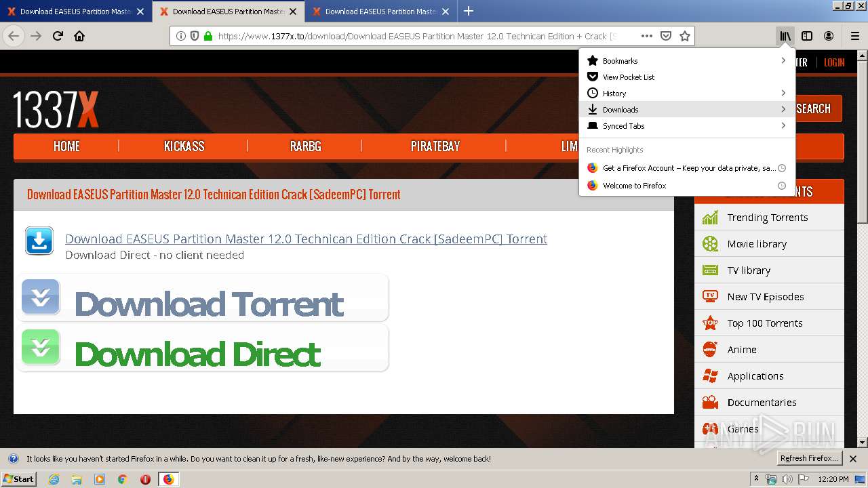Click the Refresh Firefox button

(809, 459)
